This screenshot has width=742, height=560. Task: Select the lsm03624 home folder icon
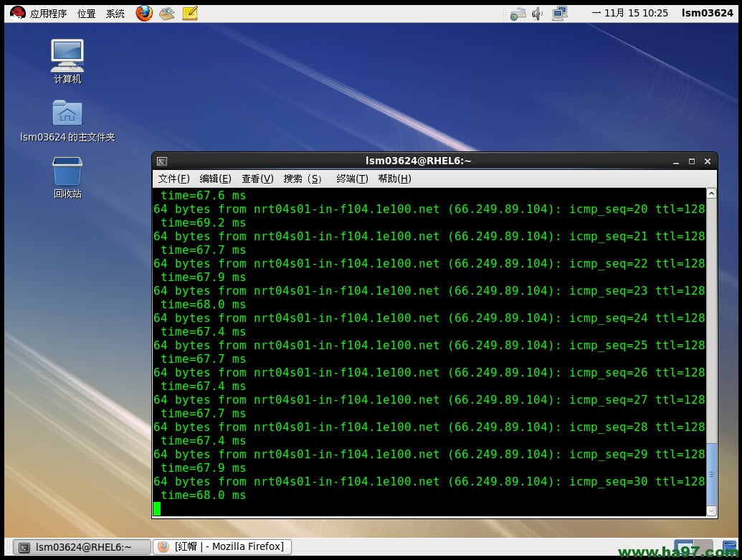tap(67, 122)
